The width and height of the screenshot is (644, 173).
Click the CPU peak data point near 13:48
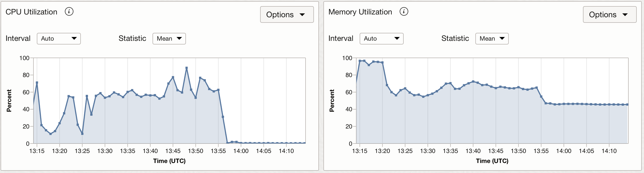pyautogui.click(x=187, y=68)
